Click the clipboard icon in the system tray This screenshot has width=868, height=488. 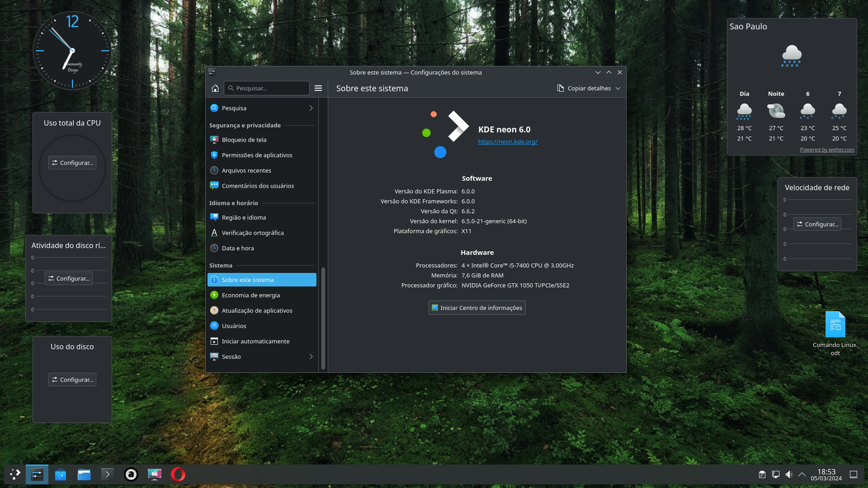[x=762, y=474]
